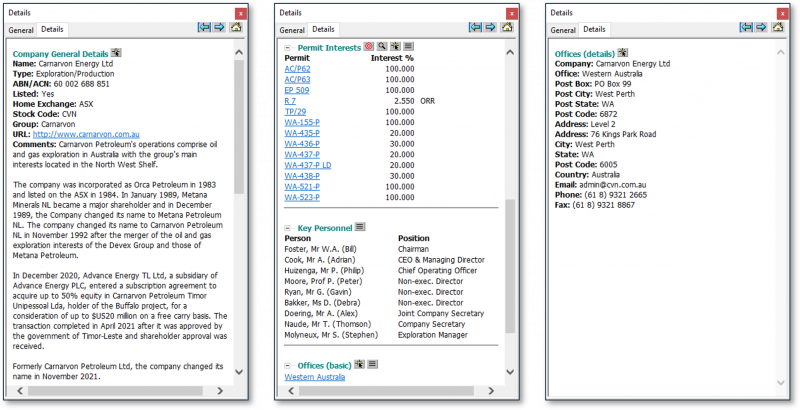Click Exploration Manager position text
This screenshot has width=800, height=410.
(433, 335)
